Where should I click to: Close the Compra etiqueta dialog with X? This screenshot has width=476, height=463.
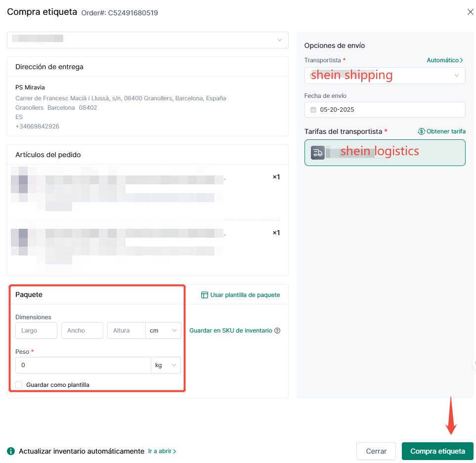click(470, 12)
